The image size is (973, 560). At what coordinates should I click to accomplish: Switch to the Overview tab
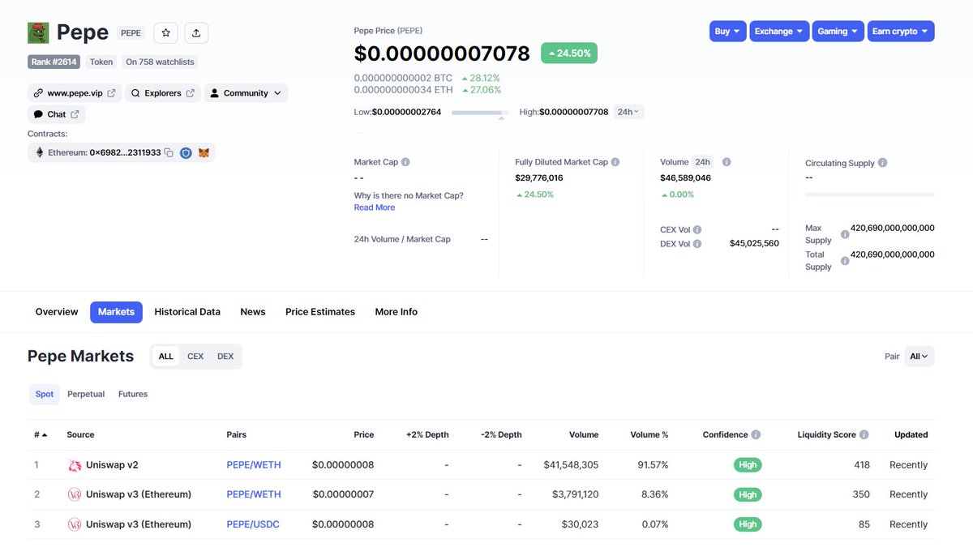tap(57, 312)
